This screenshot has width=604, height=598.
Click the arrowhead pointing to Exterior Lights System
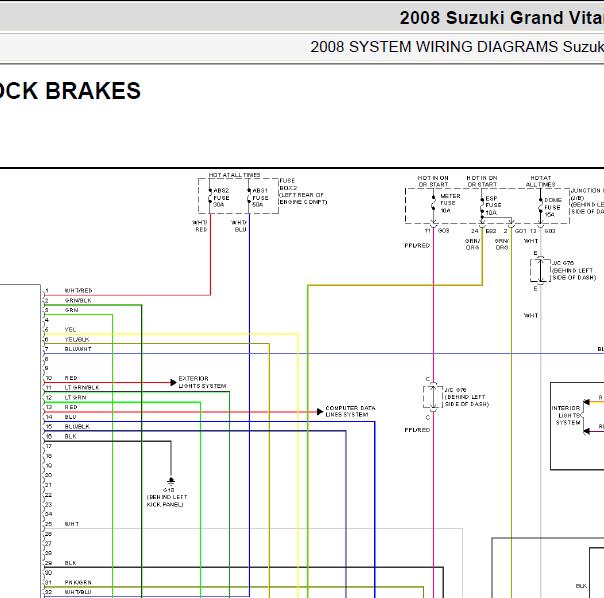click(x=174, y=382)
